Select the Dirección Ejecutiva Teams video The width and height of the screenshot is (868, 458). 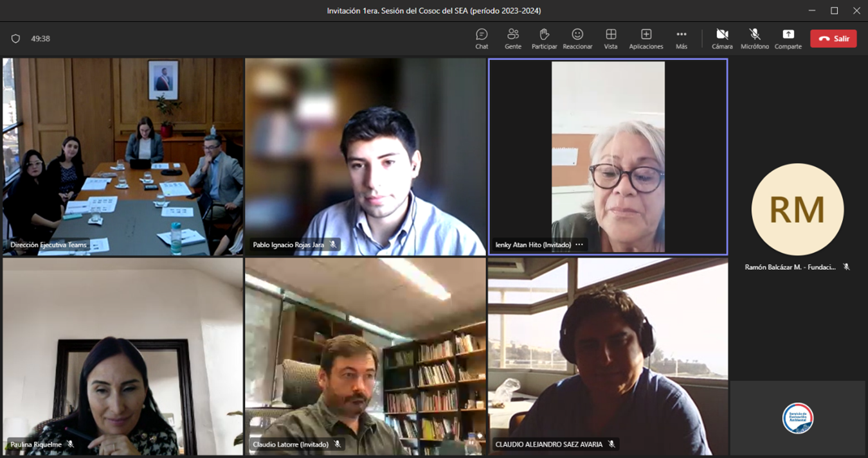coord(123,157)
